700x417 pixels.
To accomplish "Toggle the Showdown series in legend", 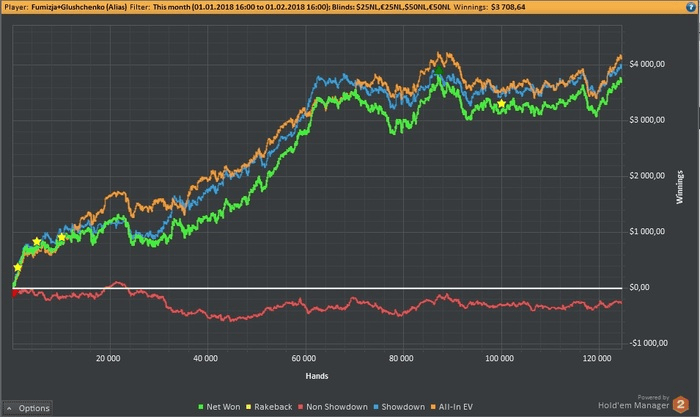I will [399, 407].
